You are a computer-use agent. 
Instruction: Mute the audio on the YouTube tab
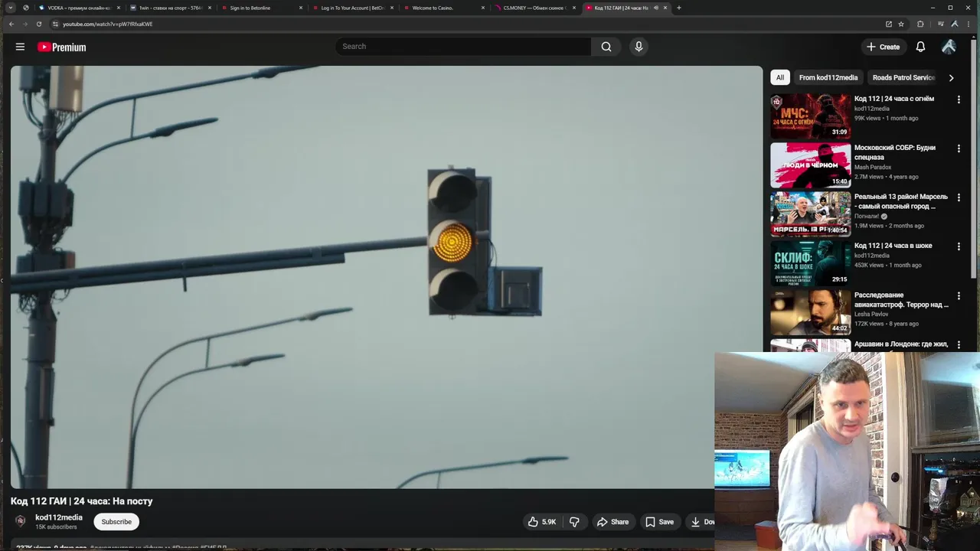click(x=655, y=8)
